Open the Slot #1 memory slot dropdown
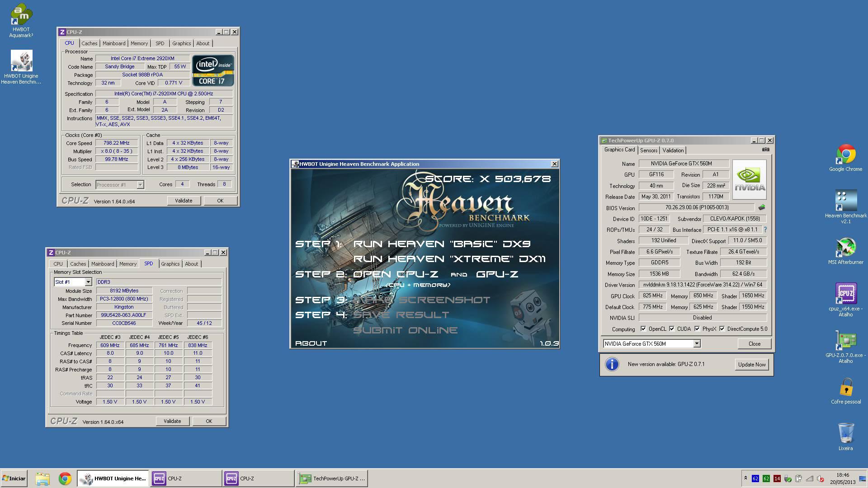Screen dimensions: 868x488 [x=88, y=282]
